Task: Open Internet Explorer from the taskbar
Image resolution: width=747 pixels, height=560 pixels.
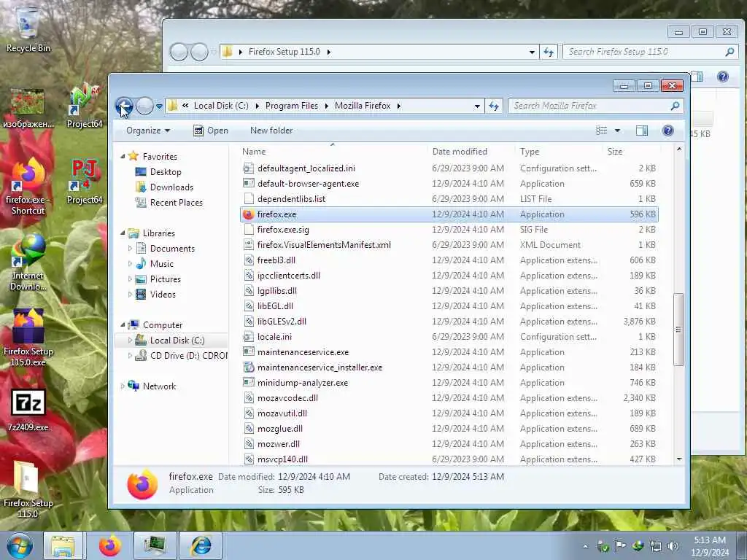Action: click(x=201, y=545)
